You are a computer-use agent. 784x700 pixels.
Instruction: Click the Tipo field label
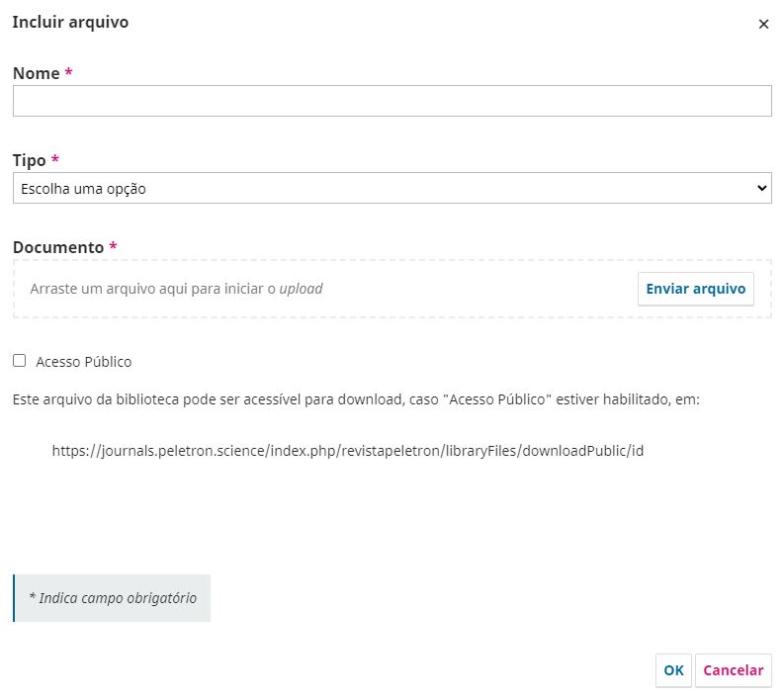click(x=29, y=160)
